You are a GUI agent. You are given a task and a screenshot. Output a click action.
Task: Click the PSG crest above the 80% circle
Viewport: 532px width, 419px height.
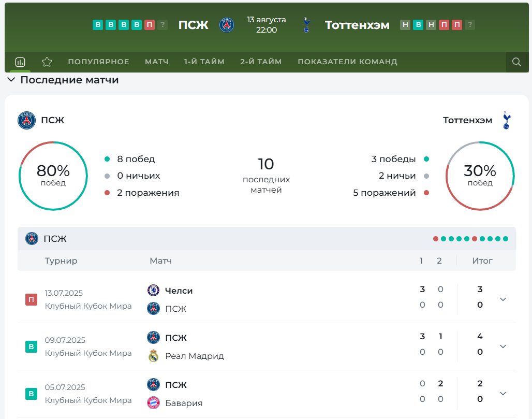point(26,120)
